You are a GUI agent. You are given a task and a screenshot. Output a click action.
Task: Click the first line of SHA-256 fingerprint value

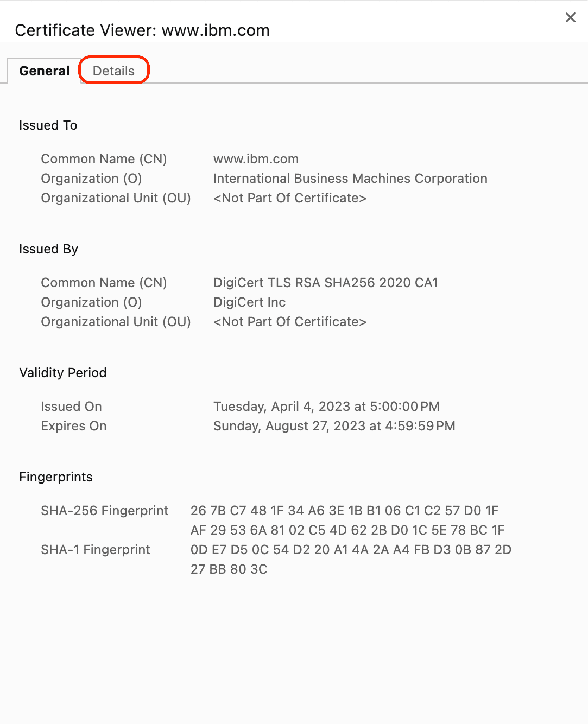pyautogui.click(x=344, y=511)
